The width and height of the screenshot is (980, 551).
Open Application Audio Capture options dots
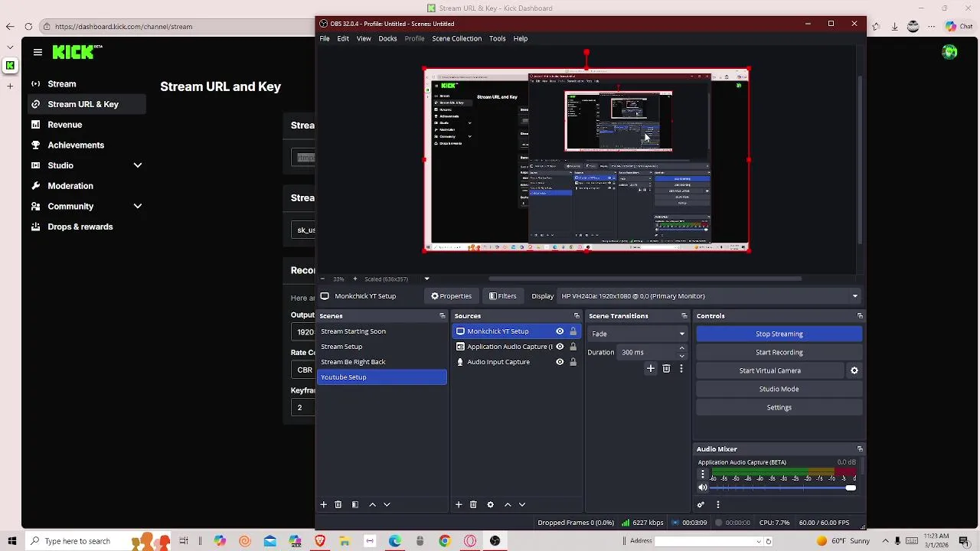click(702, 474)
